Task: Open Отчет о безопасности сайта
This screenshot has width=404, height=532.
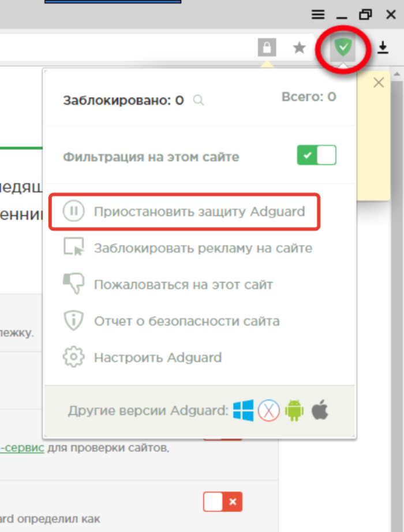Action: click(171, 321)
